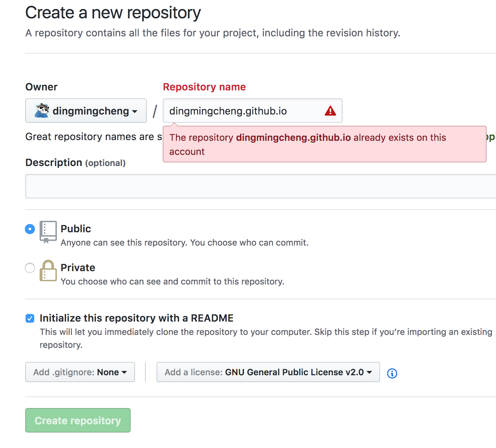Click the Private option label

pos(78,268)
